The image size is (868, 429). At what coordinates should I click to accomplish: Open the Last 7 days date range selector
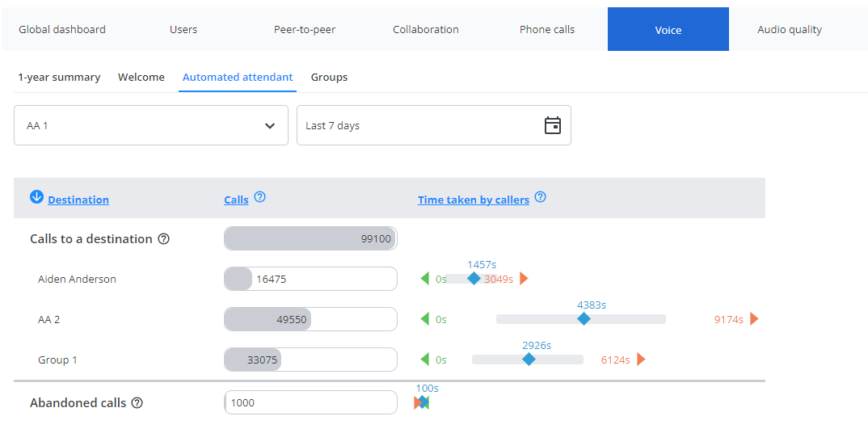pyautogui.click(x=420, y=126)
